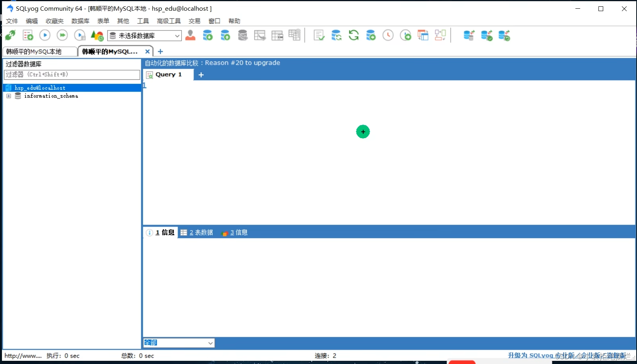Click the database with down-arrow import icon

coord(208,35)
